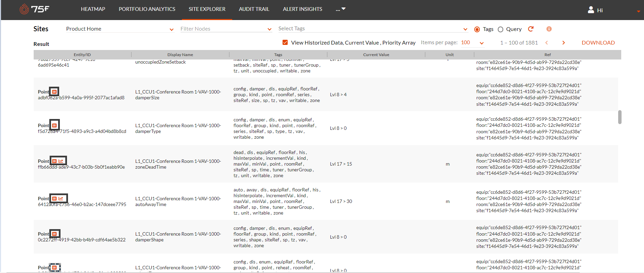Click current value 'Lvl 17 > 30'
This screenshot has width=644, height=273.
[341, 202]
